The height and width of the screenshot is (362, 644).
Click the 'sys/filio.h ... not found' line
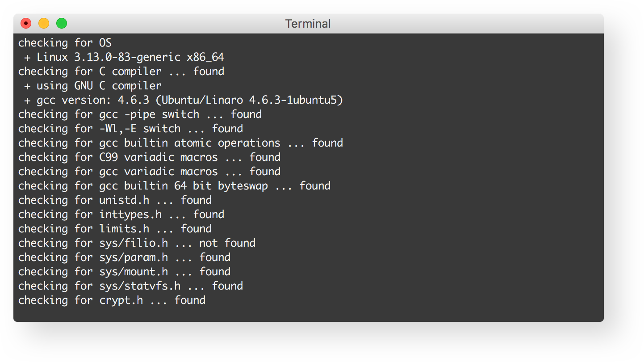point(137,243)
